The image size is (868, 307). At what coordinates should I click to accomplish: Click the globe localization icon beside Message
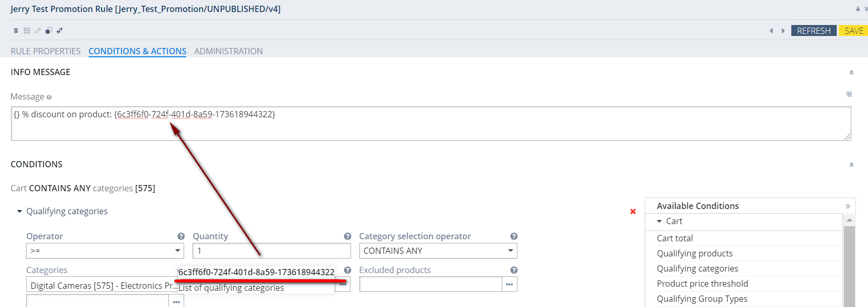pyautogui.click(x=849, y=94)
